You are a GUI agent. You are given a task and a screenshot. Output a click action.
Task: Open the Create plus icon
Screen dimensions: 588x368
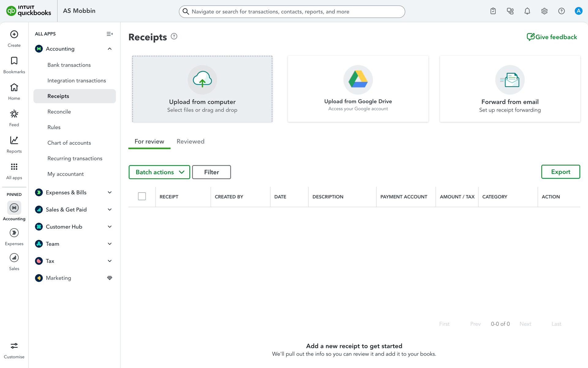[x=14, y=34]
